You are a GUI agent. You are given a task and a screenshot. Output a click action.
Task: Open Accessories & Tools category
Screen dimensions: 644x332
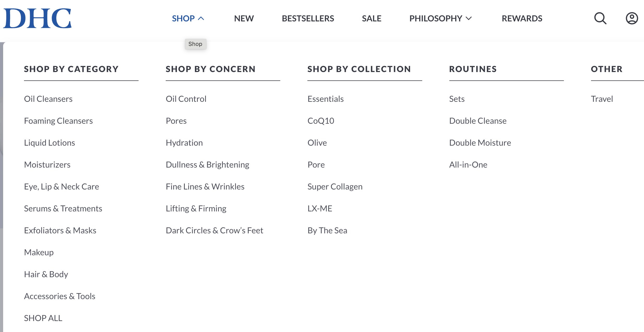pyautogui.click(x=59, y=296)
